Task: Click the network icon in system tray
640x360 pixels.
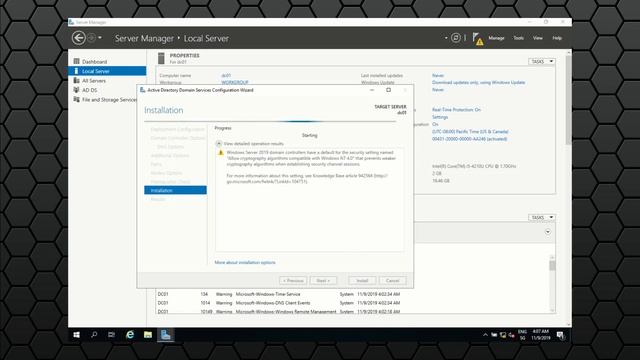Action: coord(503,335)
